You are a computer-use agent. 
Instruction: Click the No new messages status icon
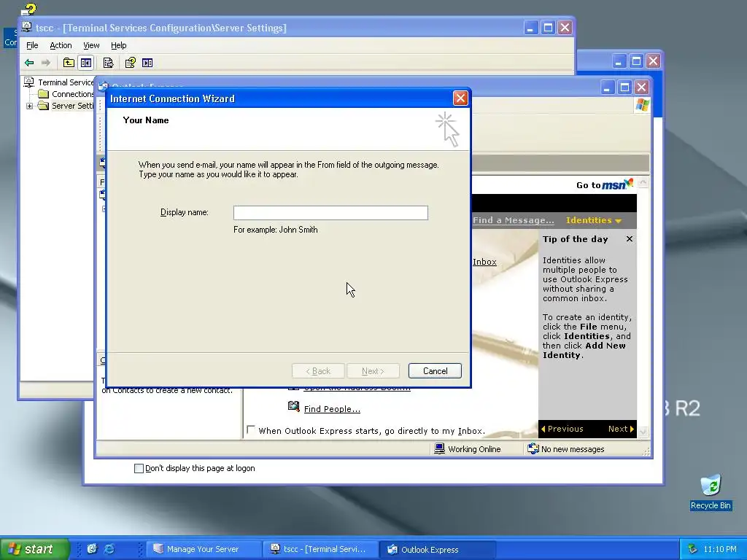coord(533,448)
